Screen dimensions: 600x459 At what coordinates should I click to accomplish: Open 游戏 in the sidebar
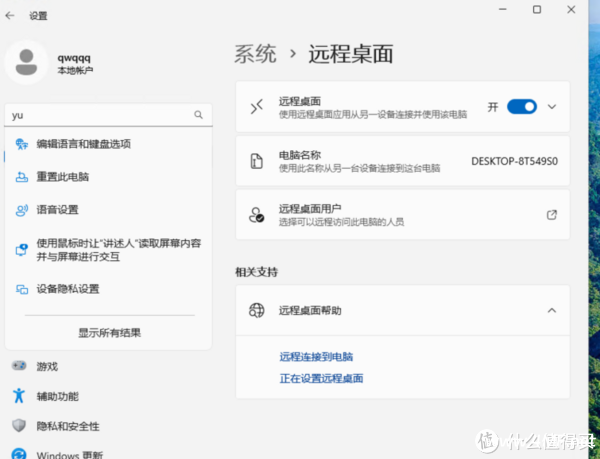click(47, 367)
